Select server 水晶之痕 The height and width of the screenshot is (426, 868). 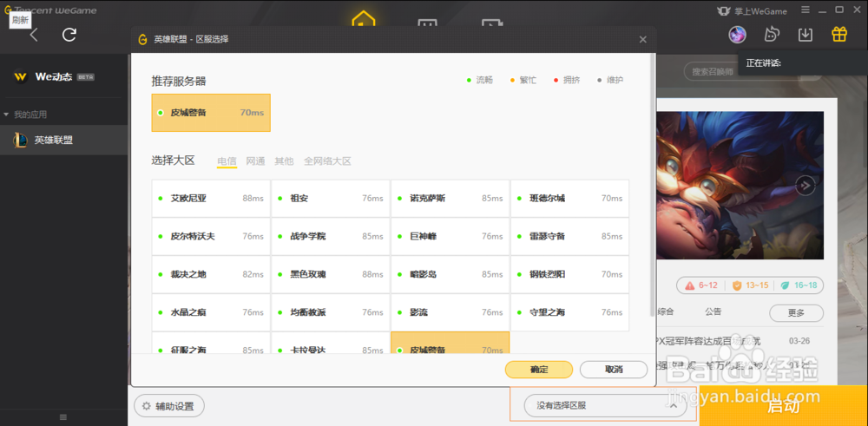211,312
